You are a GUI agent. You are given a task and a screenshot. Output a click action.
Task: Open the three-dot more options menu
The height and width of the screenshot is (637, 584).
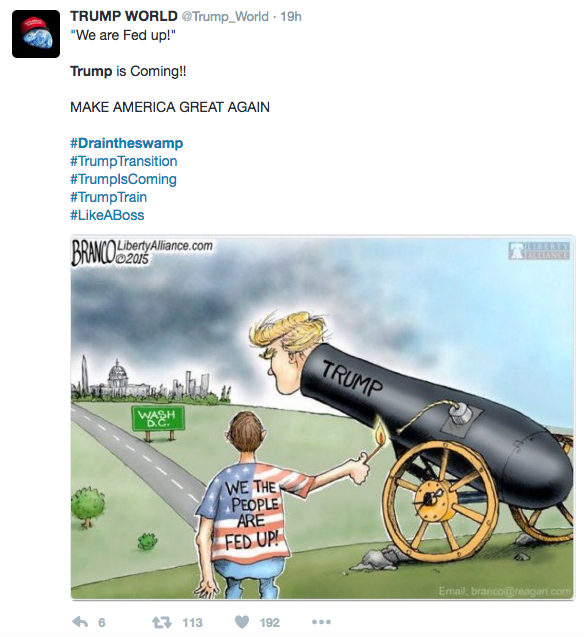coord(321,622)
